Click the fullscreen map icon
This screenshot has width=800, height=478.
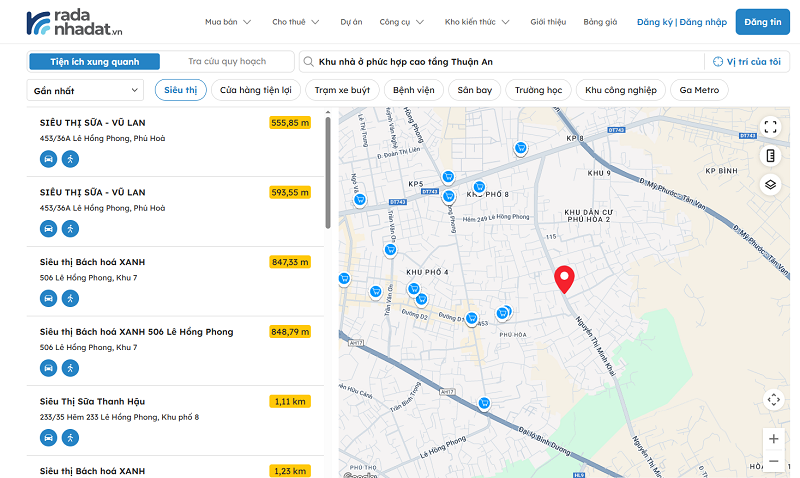click(x=770, y=127)
